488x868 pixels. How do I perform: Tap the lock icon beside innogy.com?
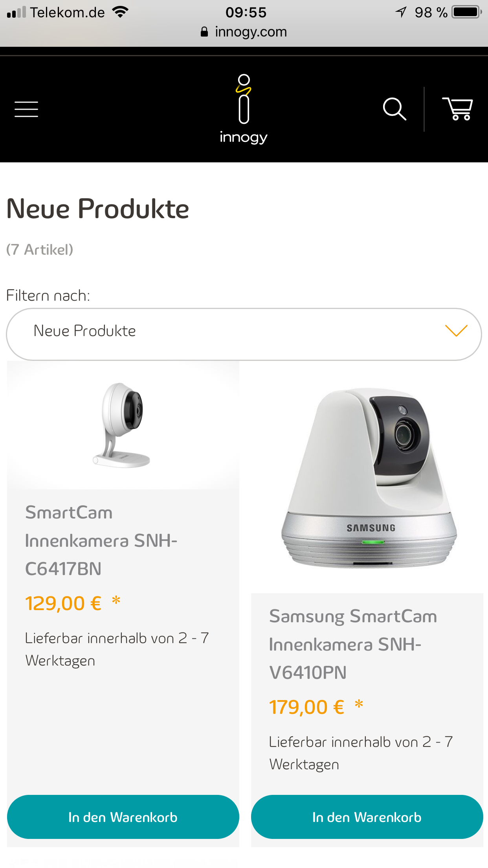(x=204, y=32)
